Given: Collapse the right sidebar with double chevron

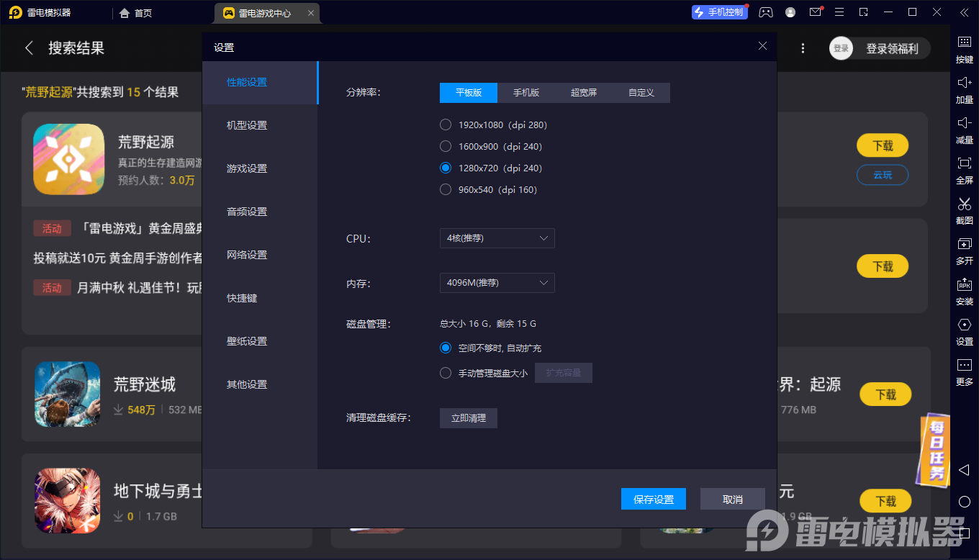Looking at the screenshot, I should [x=964, y=12].
